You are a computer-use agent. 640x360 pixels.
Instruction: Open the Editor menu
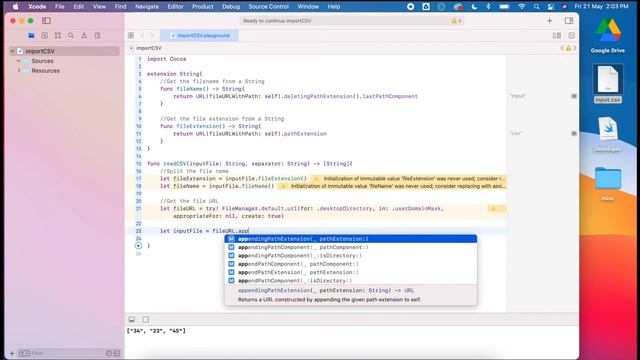tap(175, 7)
